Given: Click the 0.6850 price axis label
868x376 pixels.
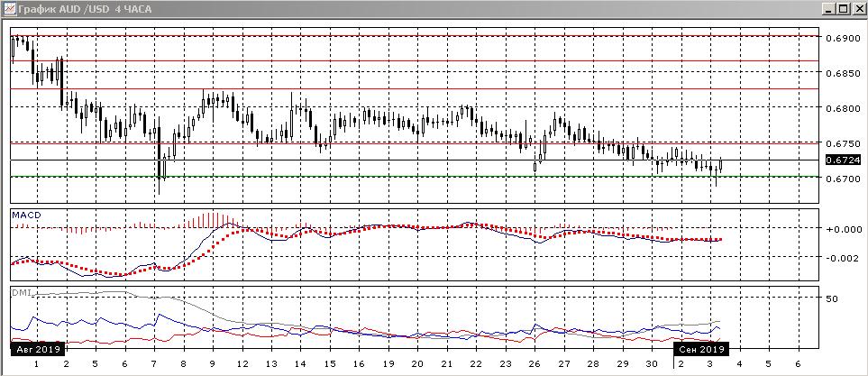Looking at the screenshot, I should [x=842, y=74].
